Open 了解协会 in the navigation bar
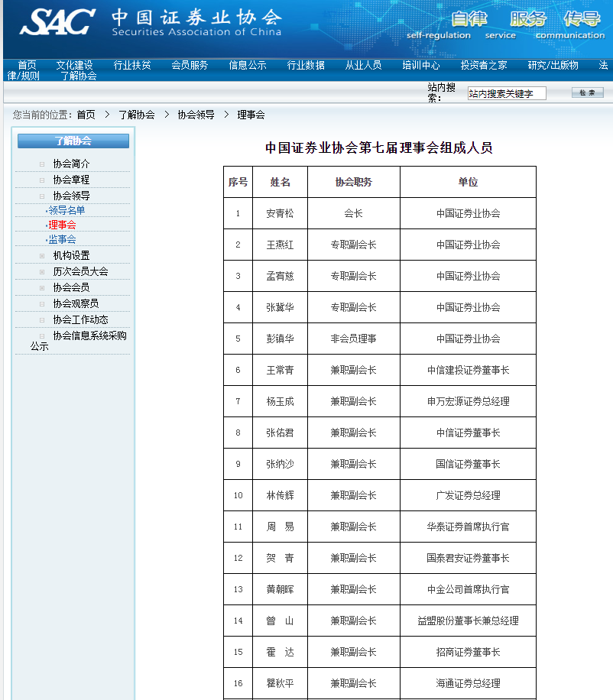This screenshot has height=700, width=613. pos(79,76)
